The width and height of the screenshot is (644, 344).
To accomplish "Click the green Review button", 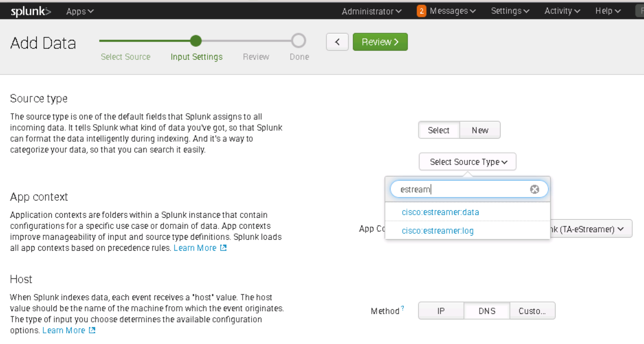I will point(380,42).
